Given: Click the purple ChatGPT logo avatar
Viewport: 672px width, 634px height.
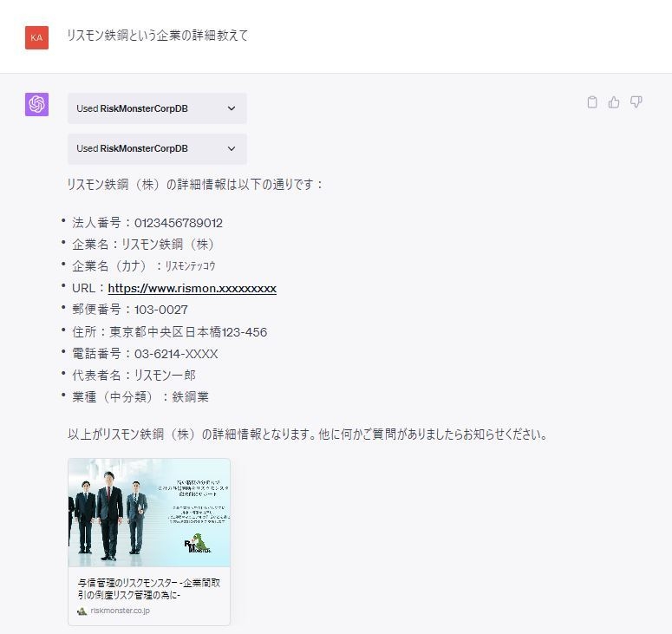Looking at the screenshot, I should (36, 104).
